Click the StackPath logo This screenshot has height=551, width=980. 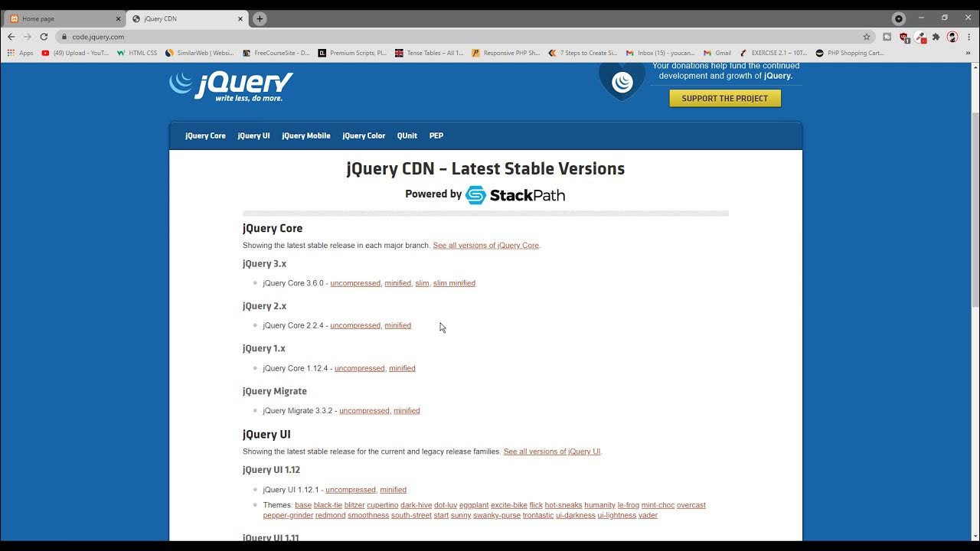coord(515,194)
